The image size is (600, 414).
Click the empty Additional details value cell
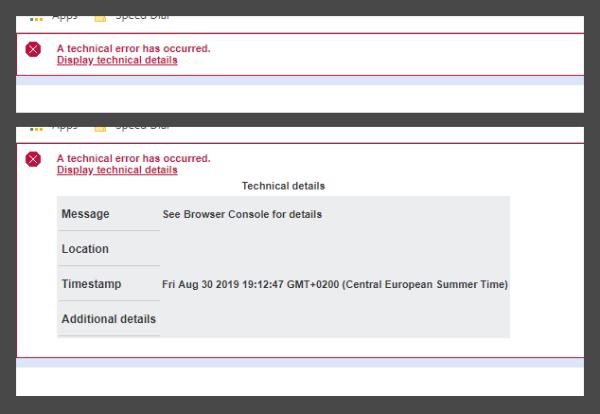(335, 319)
